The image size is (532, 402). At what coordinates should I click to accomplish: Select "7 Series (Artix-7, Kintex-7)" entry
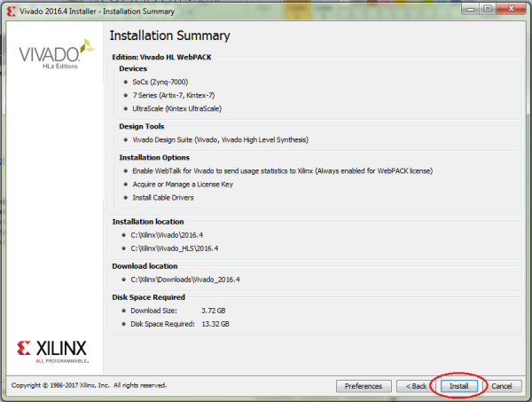[x=174, y=96]
